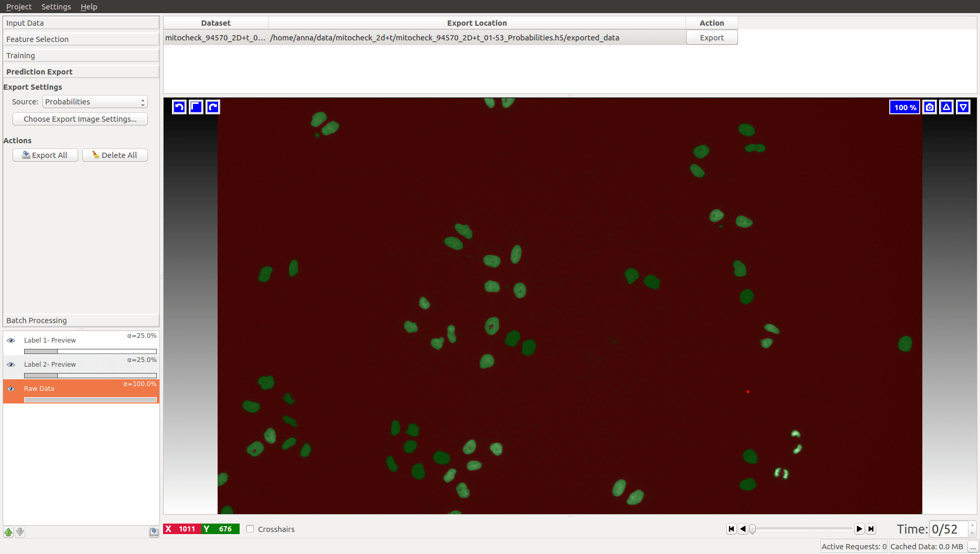This screenshot has width=980, height=554.
Task: Enable the Crosshairs checkbox
Action: click(x=250, y=529)
